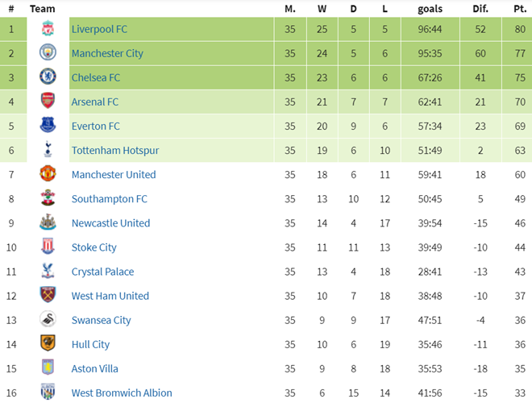Screen dimensions: 532x403
Task: Click the Crystal Palace club crest
Action: click(x=48, y=272)
